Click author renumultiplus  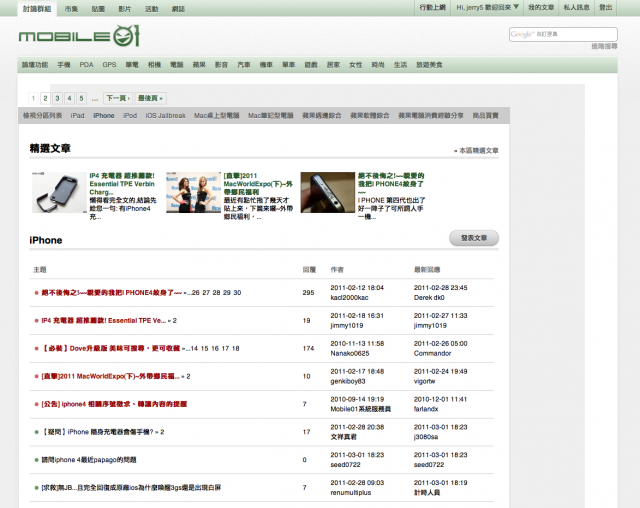(351, 492)
